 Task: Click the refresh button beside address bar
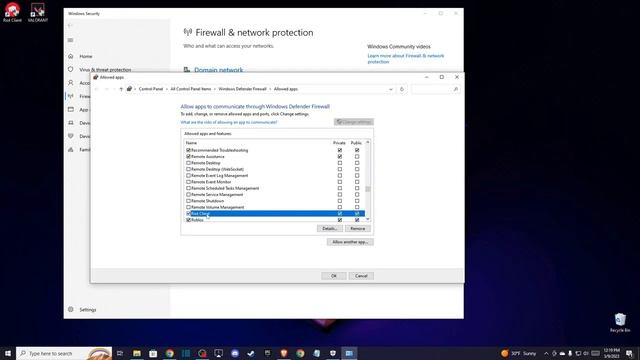coord(402,89)
